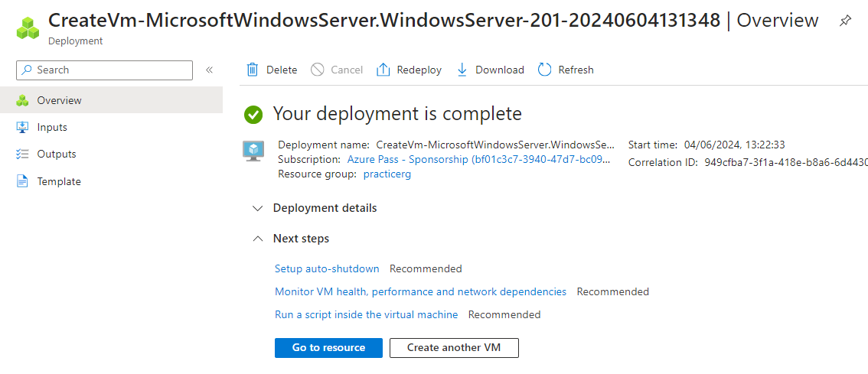Collapse the Next steps section
This screenshot has height=374, width=868.
click(x=258, y=239)
